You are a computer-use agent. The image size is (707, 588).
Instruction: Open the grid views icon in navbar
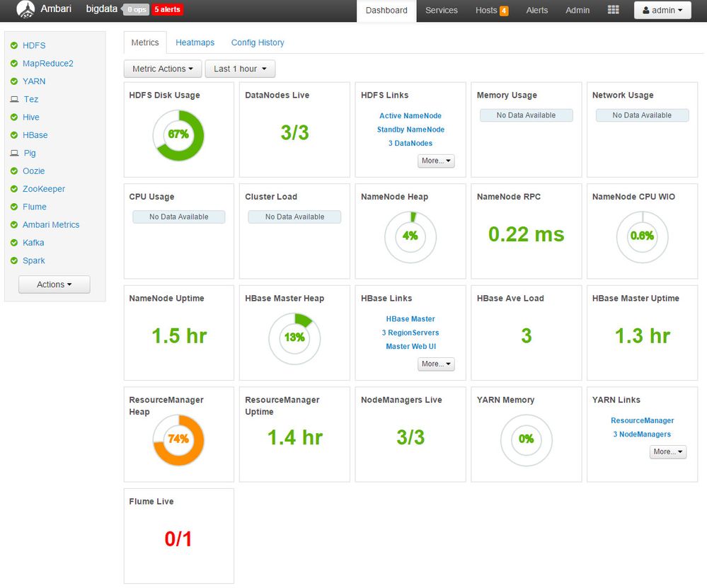coord(613,10)
